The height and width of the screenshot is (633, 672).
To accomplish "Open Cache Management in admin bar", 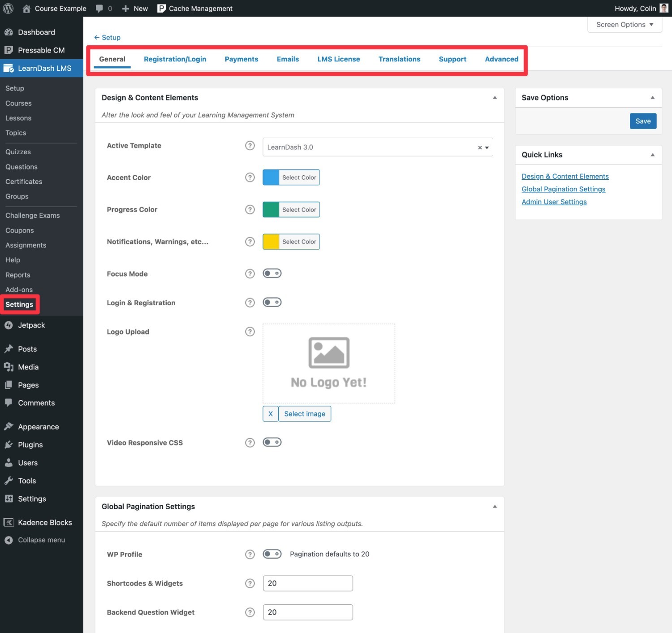I will coord(195,9).
